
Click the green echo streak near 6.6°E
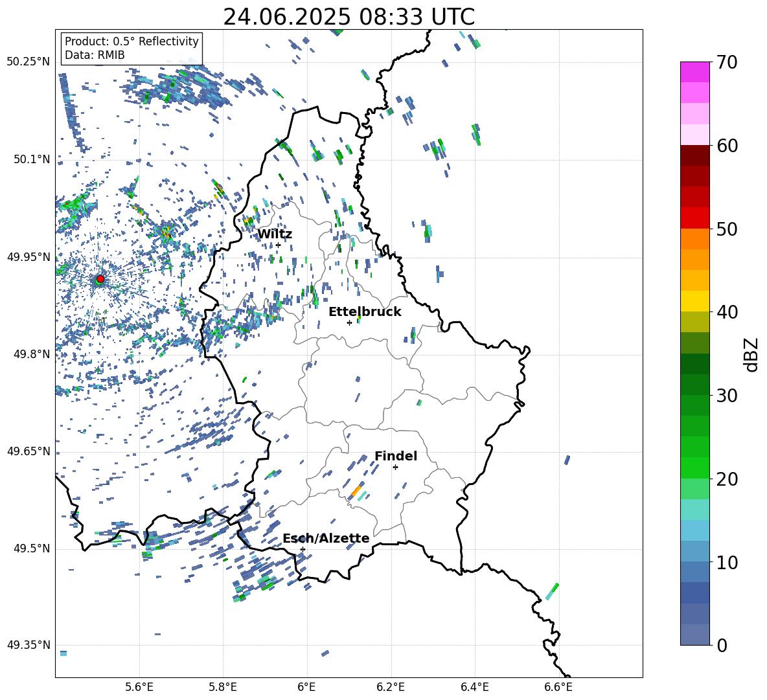553,591
